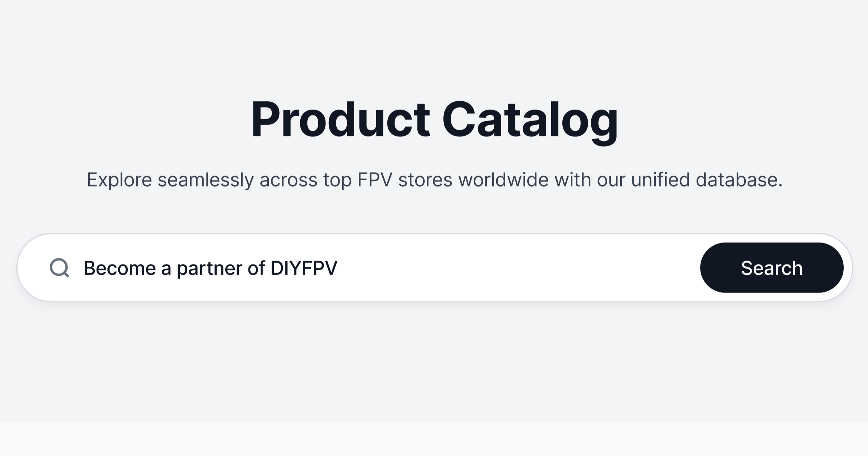Select the subtitle about FPV stores worldwide
The height and width of the screenshot is (456, 868).
(434, 180)
